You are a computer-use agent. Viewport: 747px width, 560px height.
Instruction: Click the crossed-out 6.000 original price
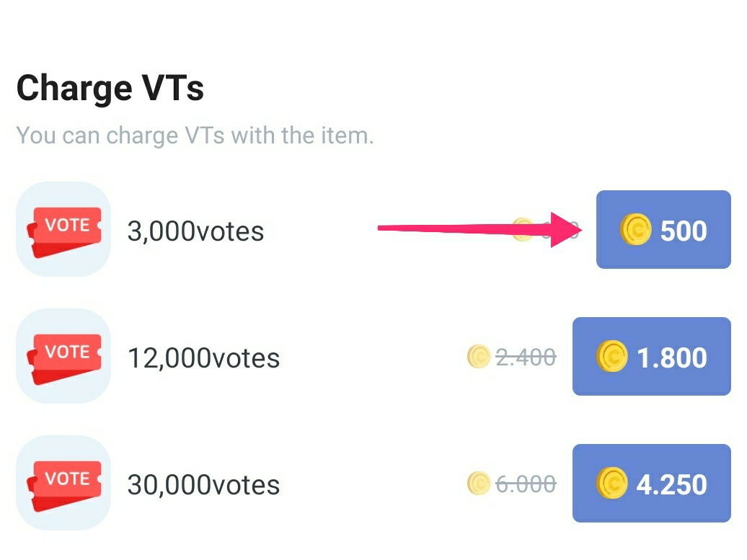526,484
